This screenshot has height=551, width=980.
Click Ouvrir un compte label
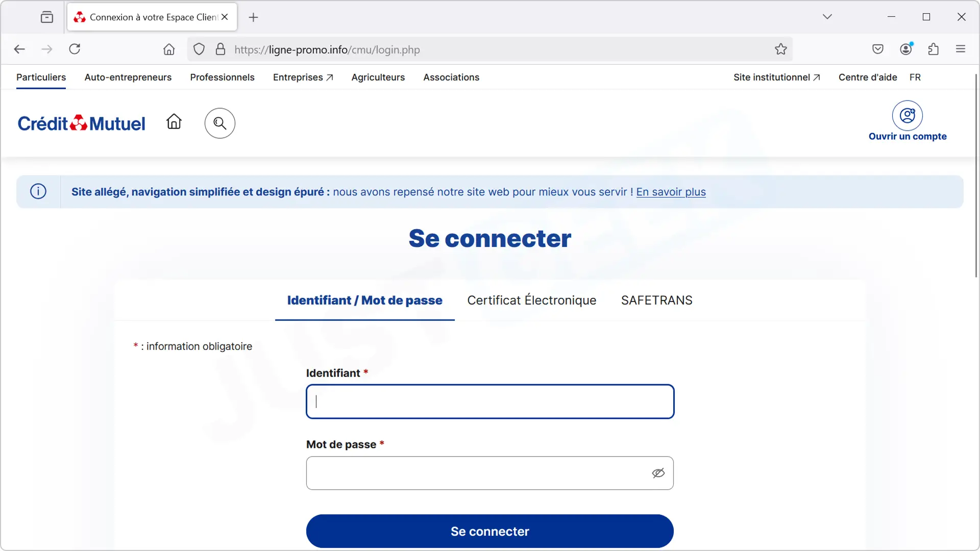point(908,137)
